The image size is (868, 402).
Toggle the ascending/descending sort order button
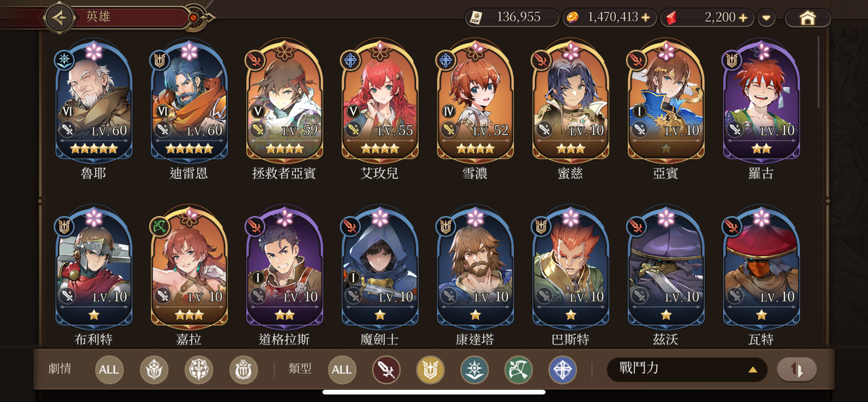pos(796,370)
